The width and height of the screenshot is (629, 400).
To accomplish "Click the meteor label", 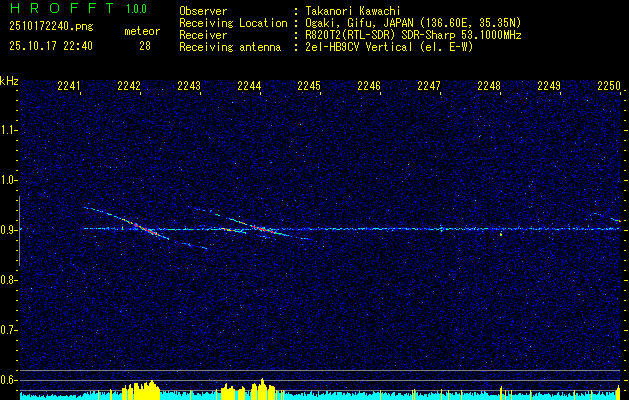I will (142, 31).
